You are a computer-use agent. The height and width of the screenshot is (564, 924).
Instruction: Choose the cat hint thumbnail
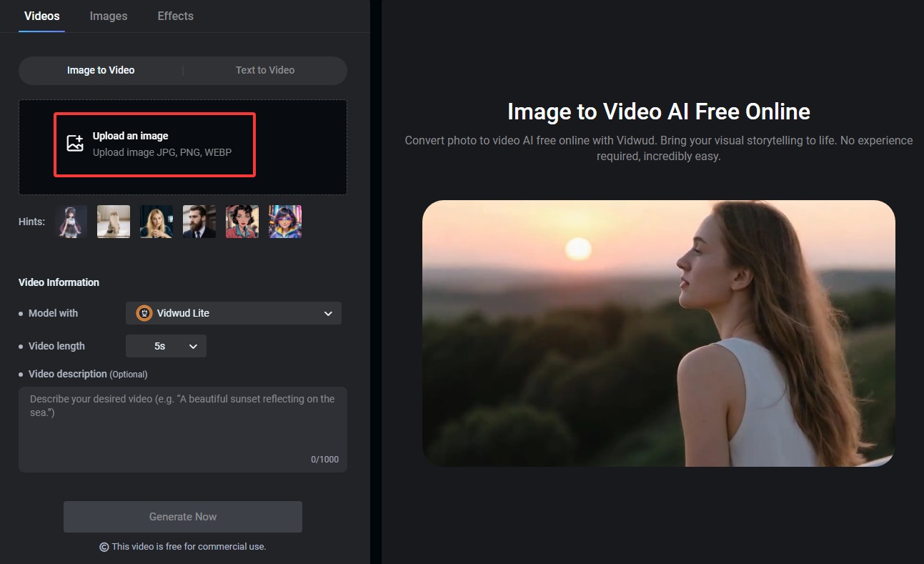114,222
